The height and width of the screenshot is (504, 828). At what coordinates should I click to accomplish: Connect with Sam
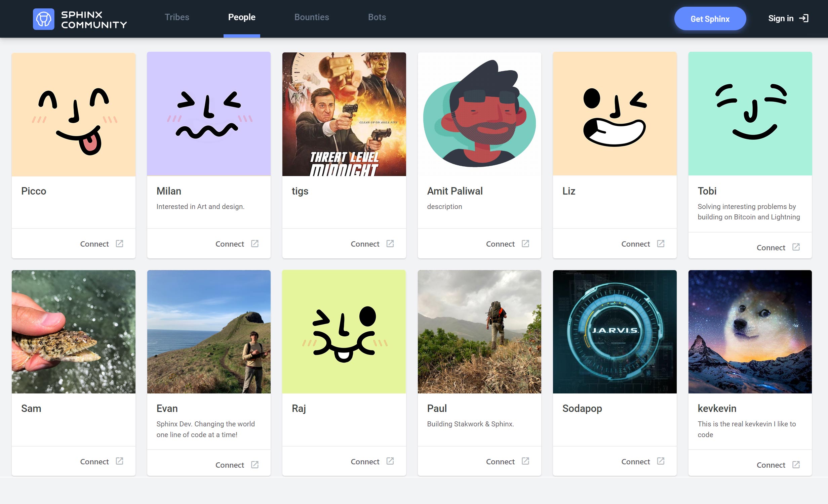point(94,462)
